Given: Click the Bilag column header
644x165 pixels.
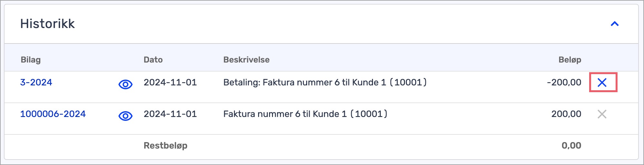Looking at the screenshot, I should point(31,60).
